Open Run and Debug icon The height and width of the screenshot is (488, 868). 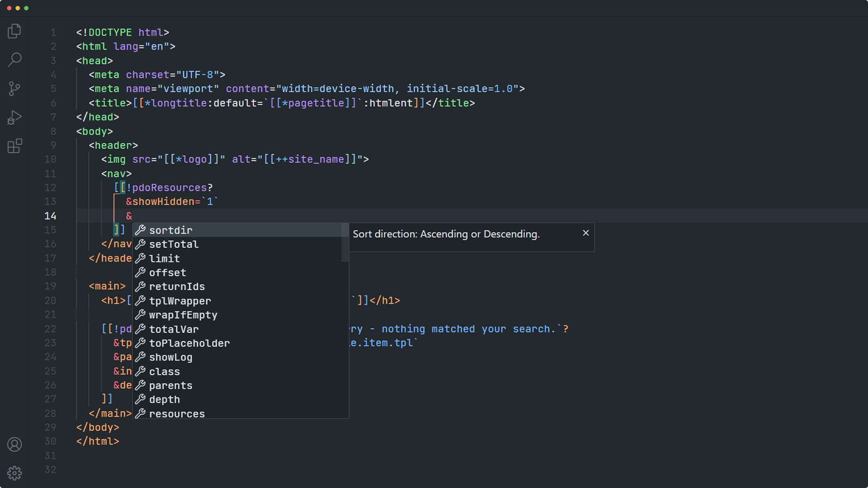(15, 117)
